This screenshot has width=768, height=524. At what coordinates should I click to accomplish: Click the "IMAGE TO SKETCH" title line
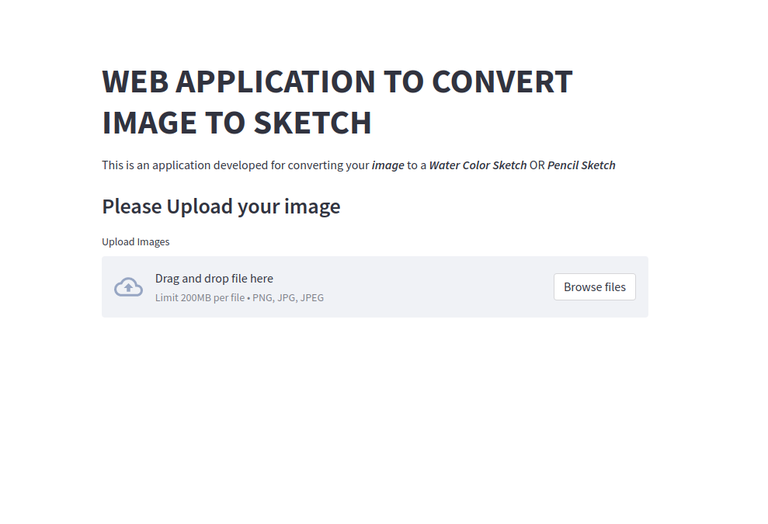tap(237, 123)
